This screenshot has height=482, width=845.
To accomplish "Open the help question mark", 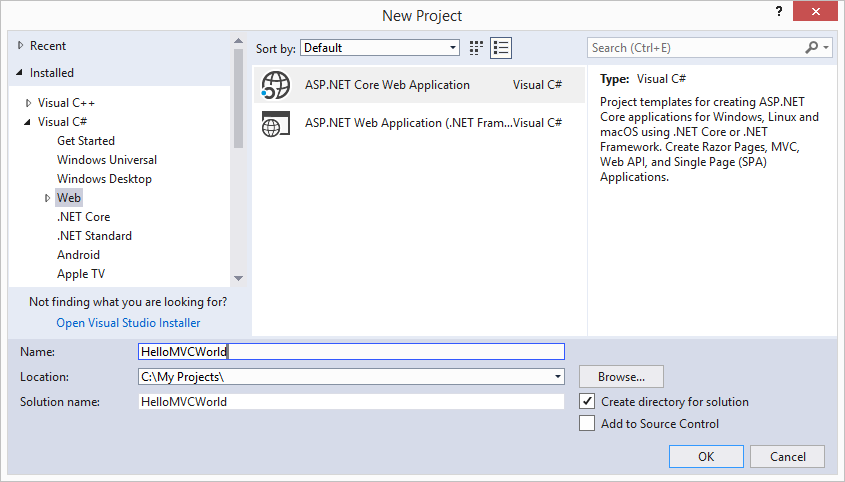I will (779, 11).
